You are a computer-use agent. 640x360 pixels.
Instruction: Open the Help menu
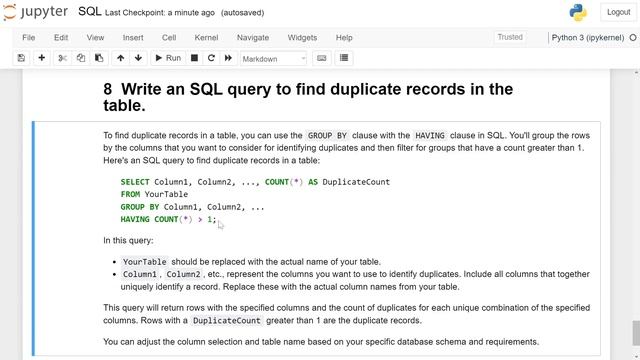(344, 38)
